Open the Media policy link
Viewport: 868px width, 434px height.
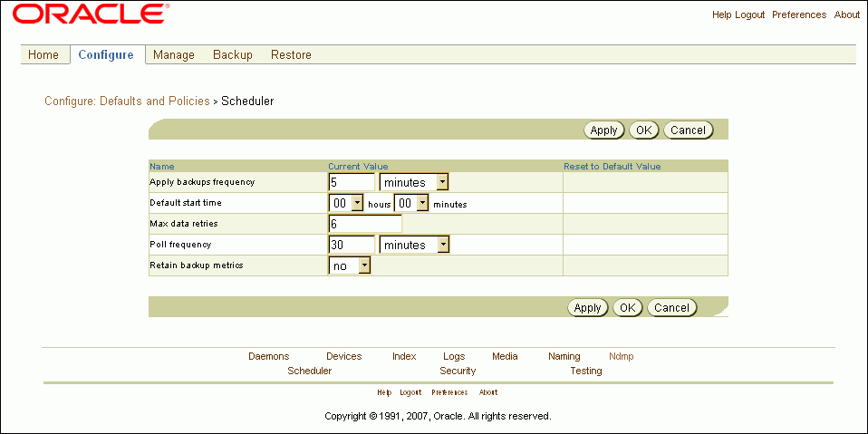(505, 356)
